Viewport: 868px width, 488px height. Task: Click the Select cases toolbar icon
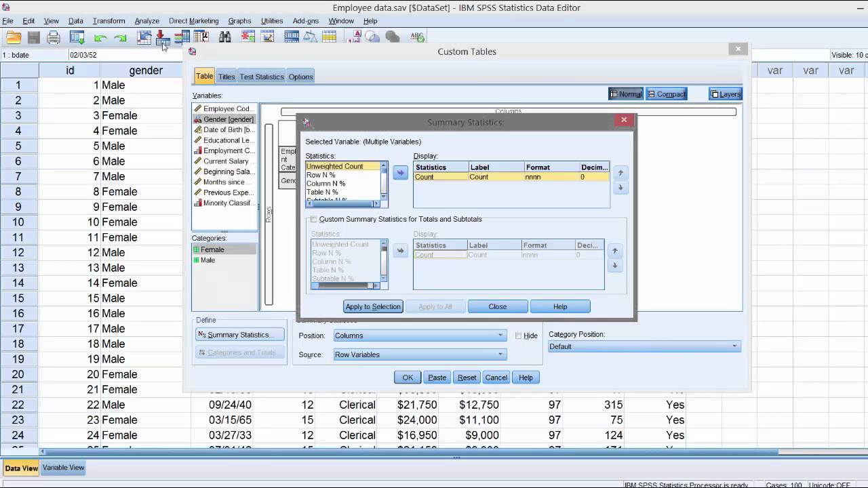330,37
